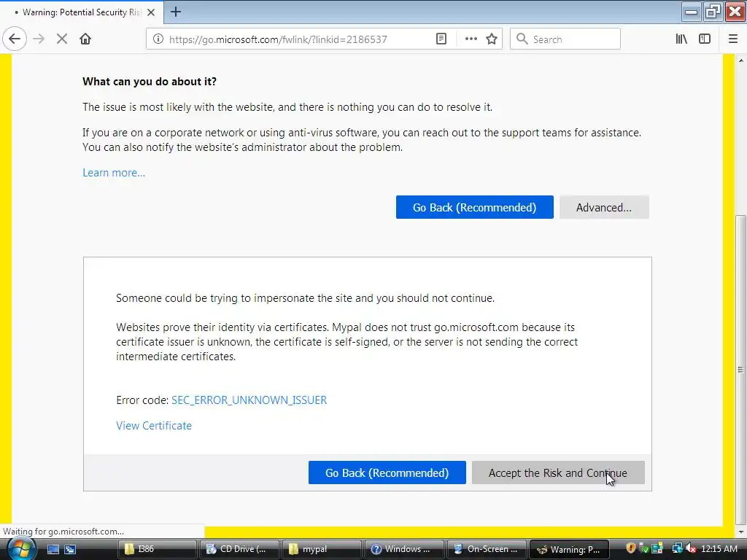Click Switch between windows quick launch icon
Screen dimensions: 747x560
(x=70, y=550)
